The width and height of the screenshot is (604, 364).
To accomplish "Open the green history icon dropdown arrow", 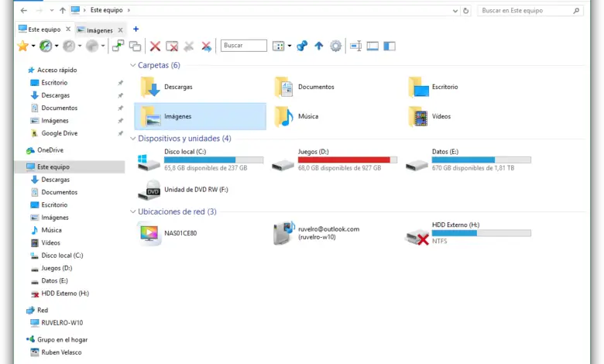I will tap(57, 46).
